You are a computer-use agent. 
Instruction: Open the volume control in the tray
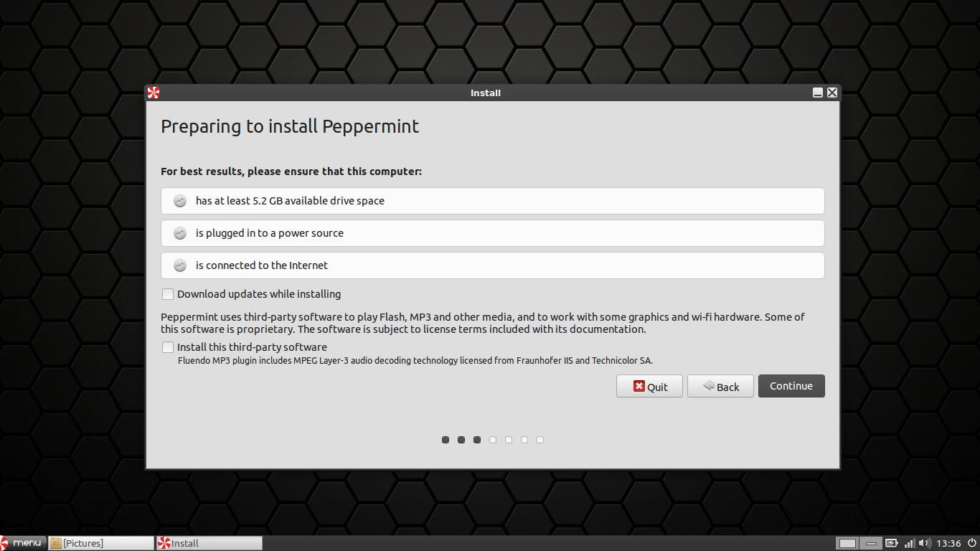924,543
